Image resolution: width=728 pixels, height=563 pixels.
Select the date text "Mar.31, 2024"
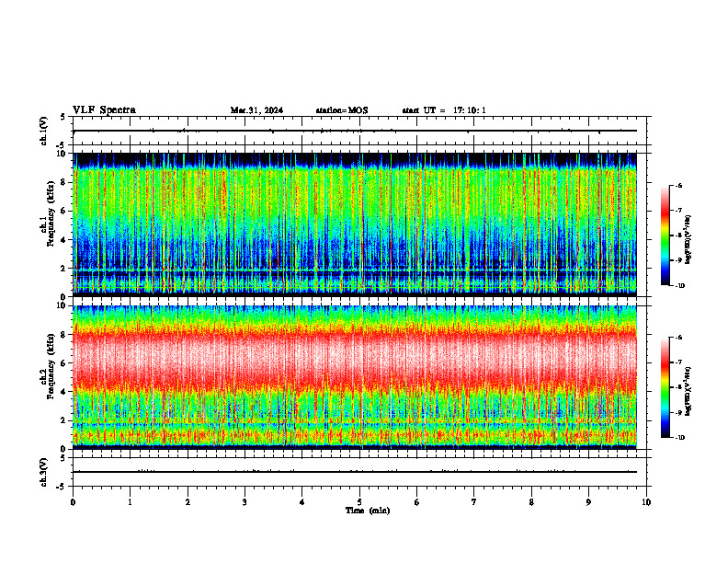point(256,110)
